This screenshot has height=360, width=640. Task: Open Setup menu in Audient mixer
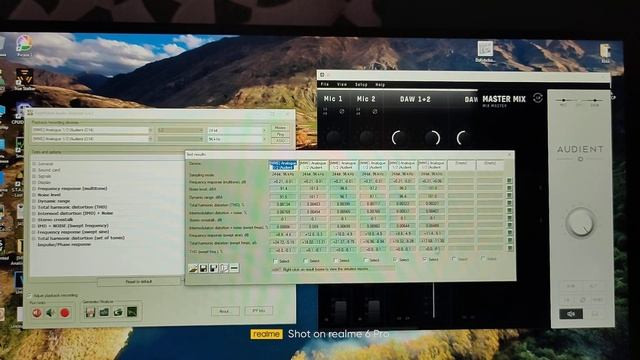pos(361,84)
